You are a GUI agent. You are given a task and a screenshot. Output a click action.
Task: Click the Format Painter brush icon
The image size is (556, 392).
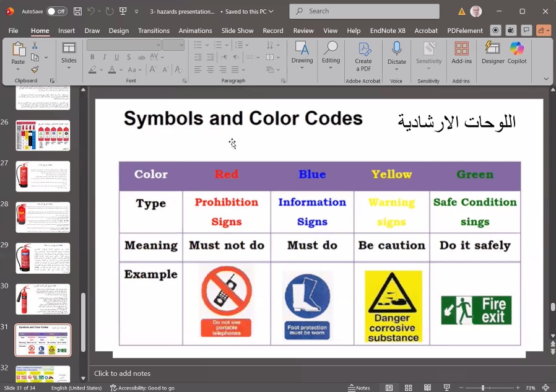(x=35, y=69)
